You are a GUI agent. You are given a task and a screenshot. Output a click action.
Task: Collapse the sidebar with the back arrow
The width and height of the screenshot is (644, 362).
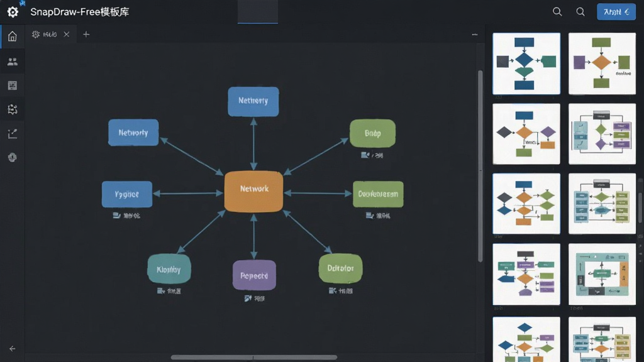13,348
